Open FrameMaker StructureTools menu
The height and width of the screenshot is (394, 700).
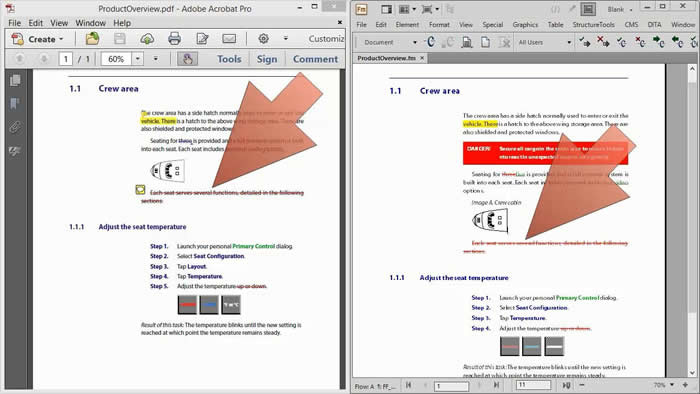pos(593,25)
